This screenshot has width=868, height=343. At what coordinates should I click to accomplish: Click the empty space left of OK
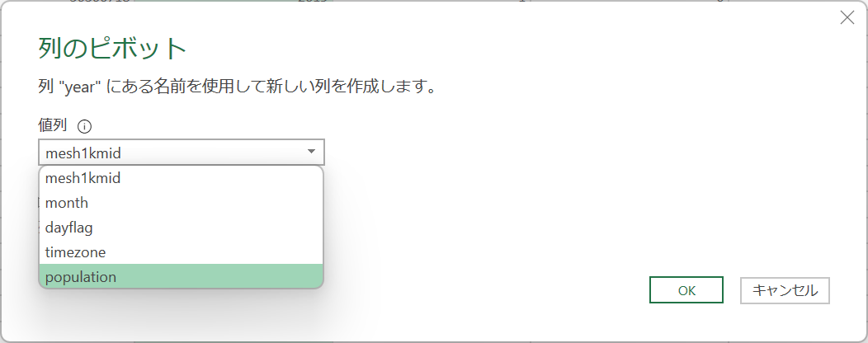pos(487,290)
